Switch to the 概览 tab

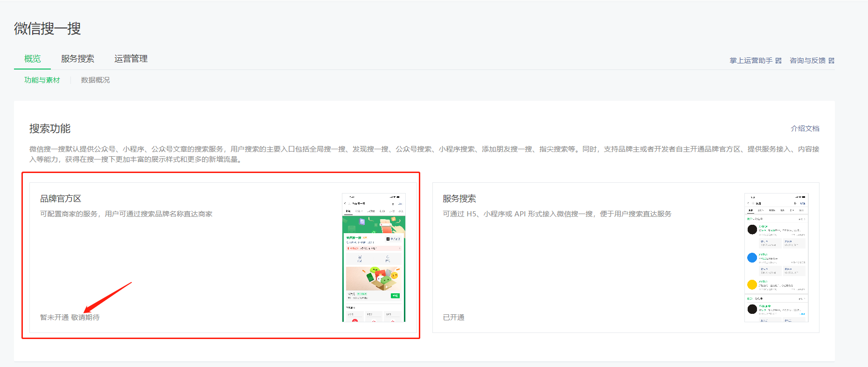click(x=33, y=59)
